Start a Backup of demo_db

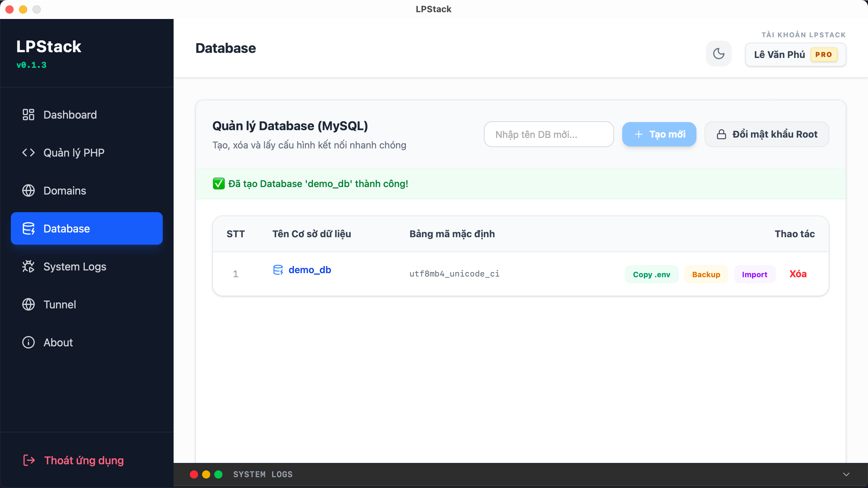click(706, 274)
